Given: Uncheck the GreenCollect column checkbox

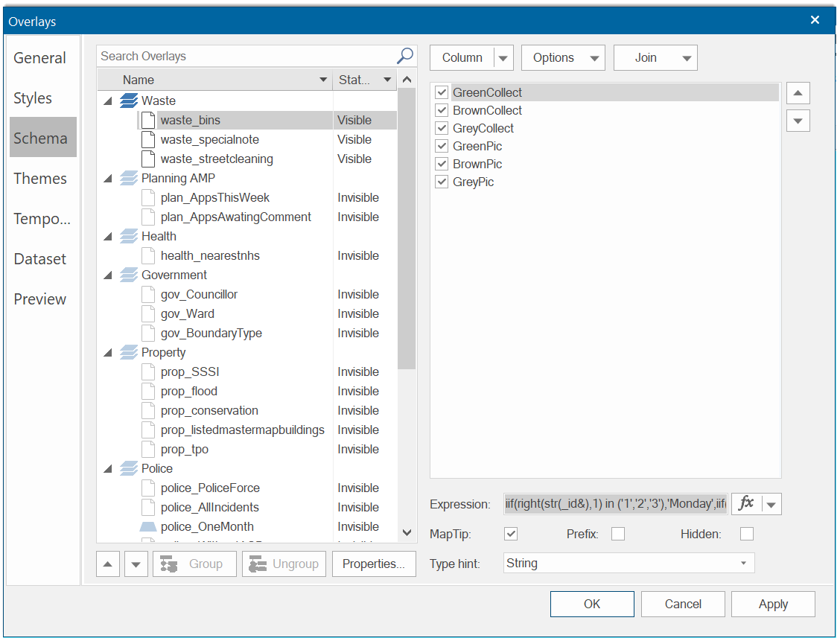Looking at the screenshot, I should point(442,92).
